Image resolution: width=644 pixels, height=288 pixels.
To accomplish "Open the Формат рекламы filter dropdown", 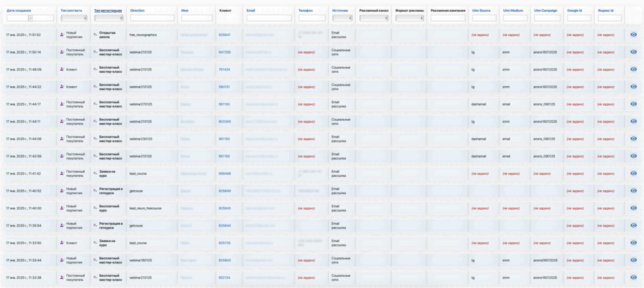I will click(409, 18).
